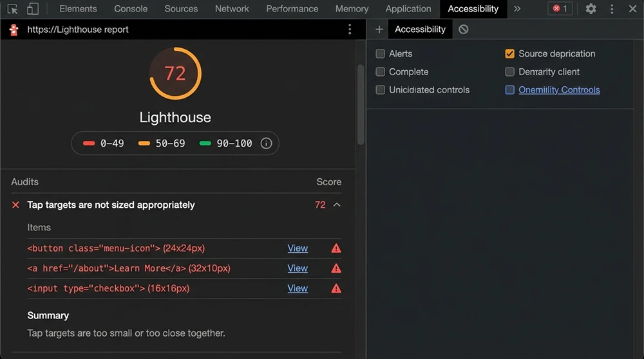The height and width of the screenshot is (359, 644).
Task: Open the Network tab
Action: tap(232, 8)
